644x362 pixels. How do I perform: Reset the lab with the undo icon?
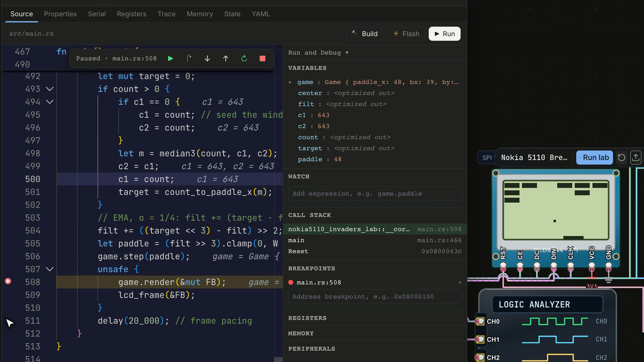(x=621, y=158)
